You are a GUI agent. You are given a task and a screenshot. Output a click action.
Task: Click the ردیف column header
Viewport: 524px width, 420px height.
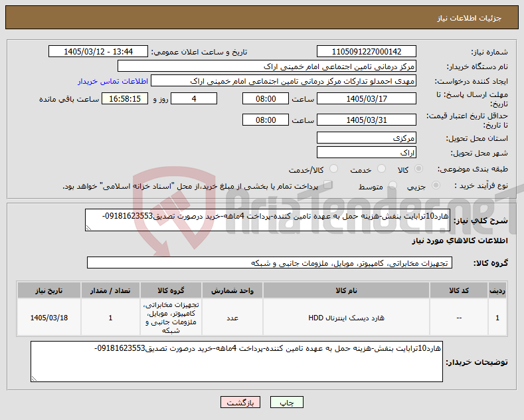(497, 290)
